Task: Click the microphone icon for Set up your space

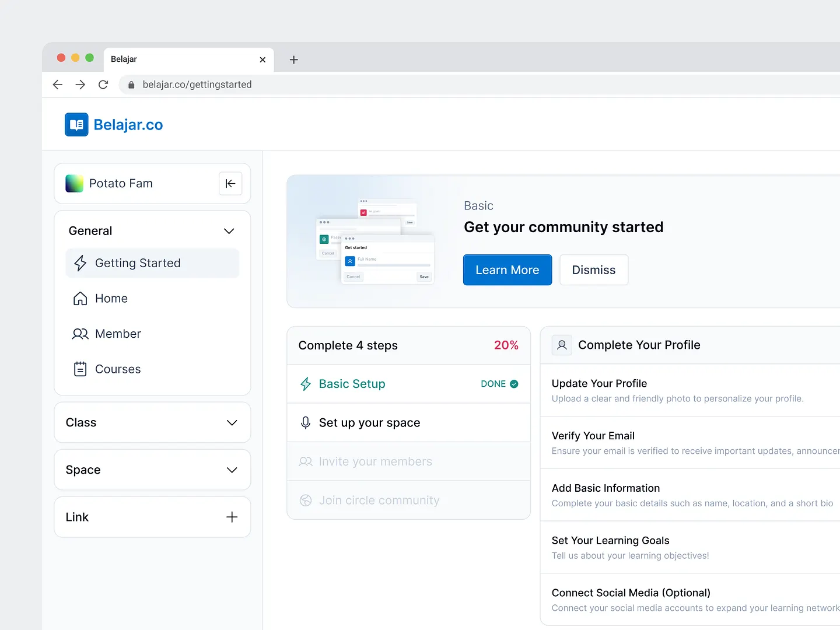Action: pos(306,422)
